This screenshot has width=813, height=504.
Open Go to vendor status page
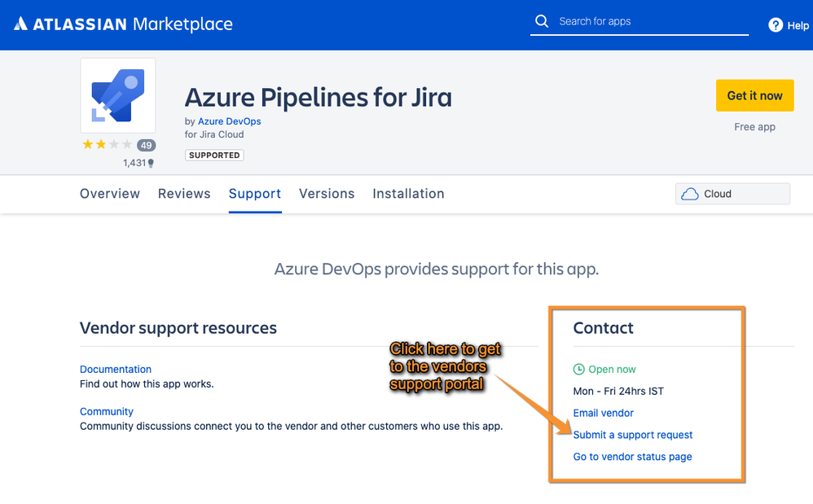(x=633, y=457)
